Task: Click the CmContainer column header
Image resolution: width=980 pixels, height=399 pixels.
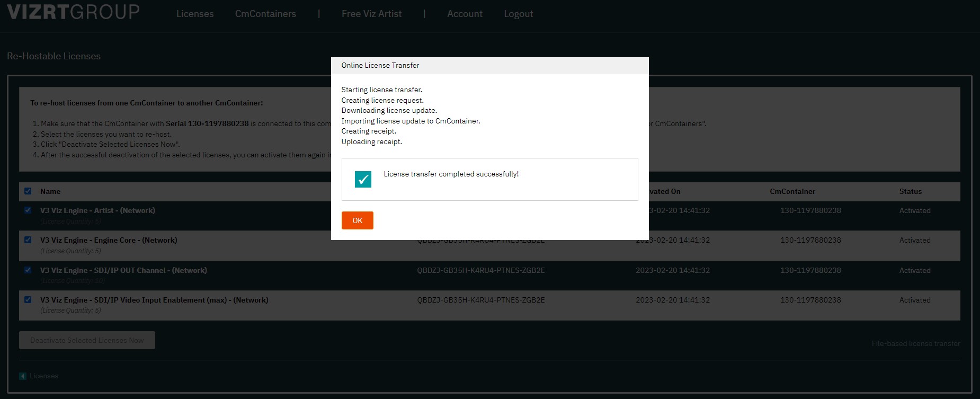Action: [792, 191]
